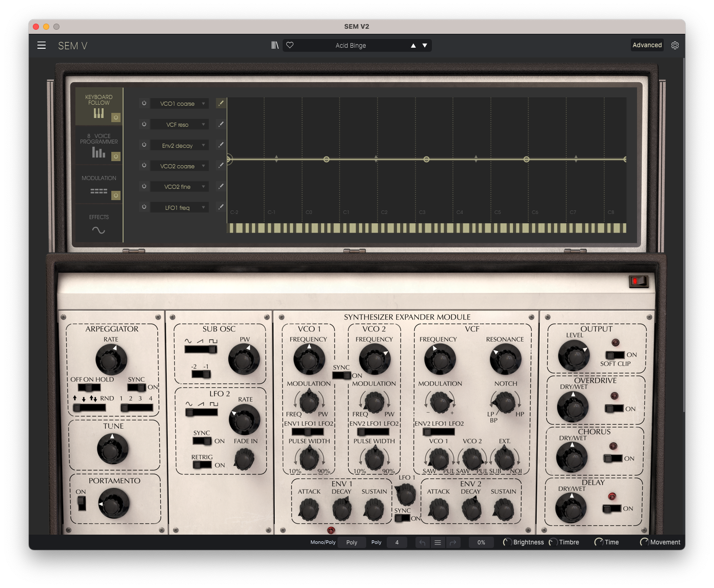Toggle Delay ON switch
714x588 pixels.
coord(612,508)
